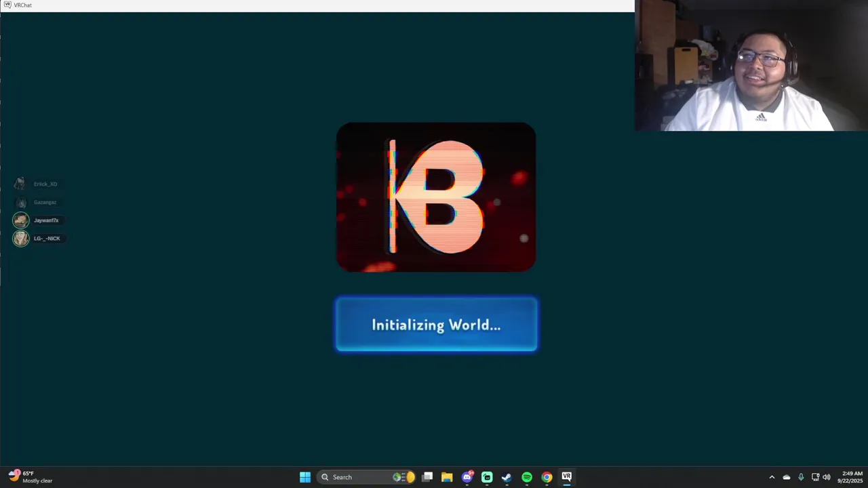Click the VRChat taskbar icon
The image size is (868, 488).
pyautogui.click(x=566, y=477)
